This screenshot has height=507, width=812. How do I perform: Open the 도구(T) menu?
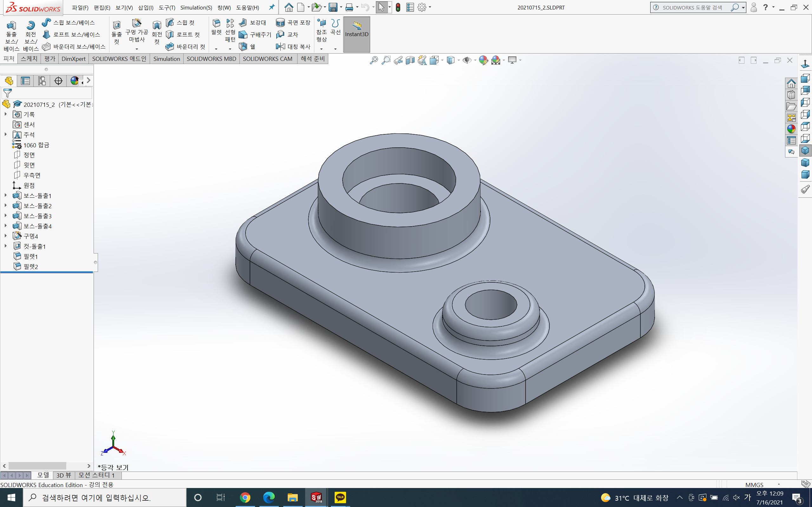point(167,7)
